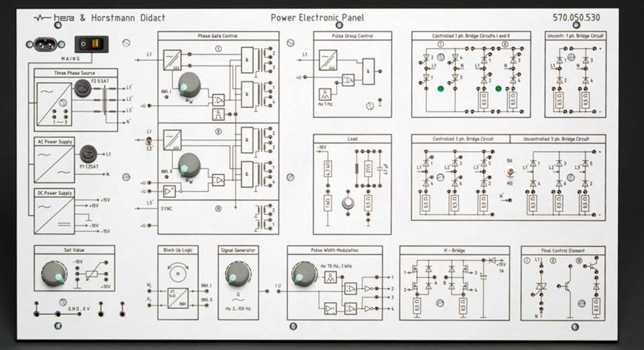
Task: Click the Three Phase Source converter symbol
Action: coord(54,104)
